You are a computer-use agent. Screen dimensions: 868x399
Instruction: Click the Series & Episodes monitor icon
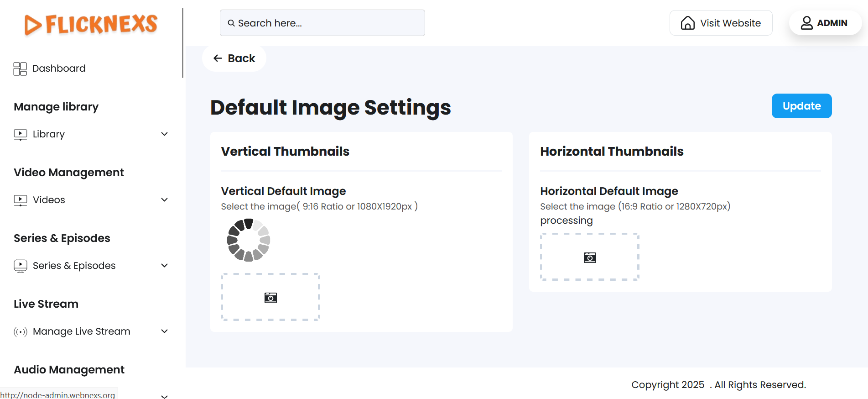[x=21, y=266]
